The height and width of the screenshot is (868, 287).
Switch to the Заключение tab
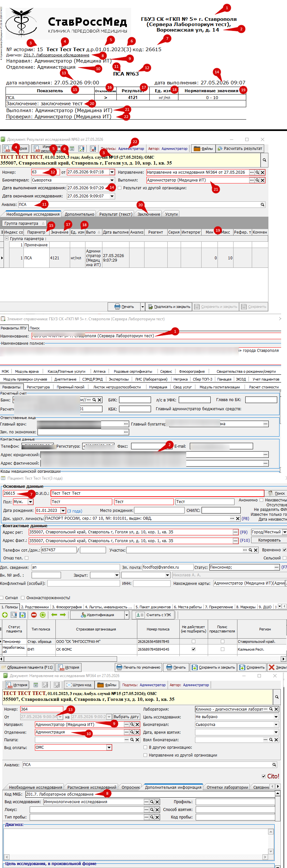[x=149, y=214]
